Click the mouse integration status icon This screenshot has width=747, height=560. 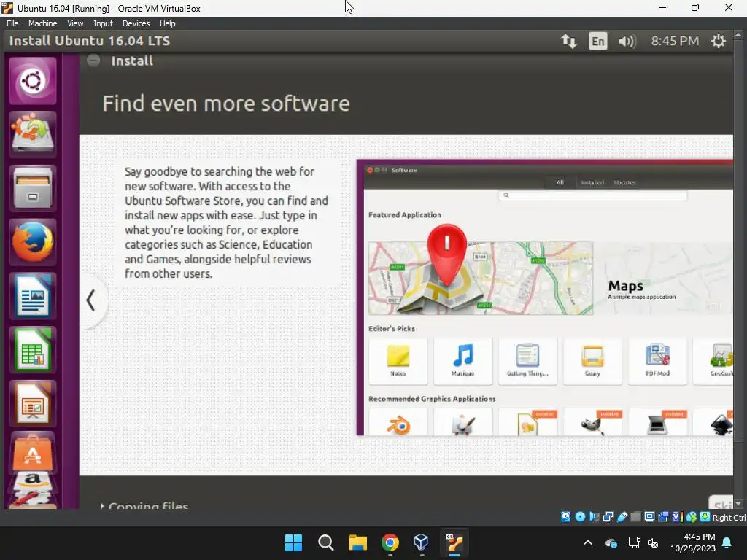[692, 517]
